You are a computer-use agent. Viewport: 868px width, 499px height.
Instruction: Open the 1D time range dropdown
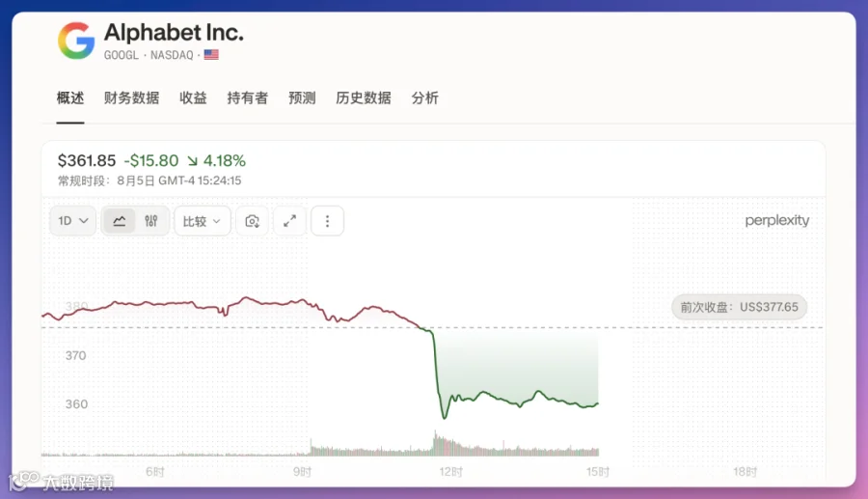coord(73,221)
